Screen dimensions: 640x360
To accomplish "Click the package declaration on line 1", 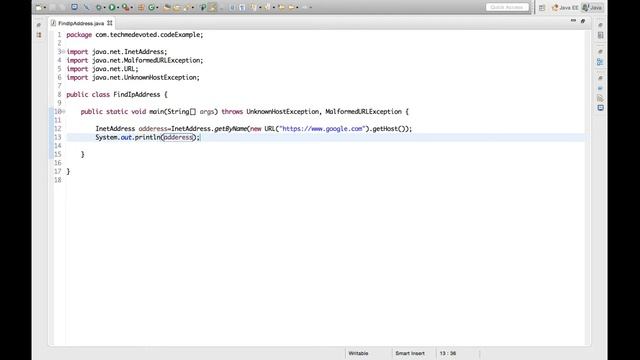I will 135,35.
